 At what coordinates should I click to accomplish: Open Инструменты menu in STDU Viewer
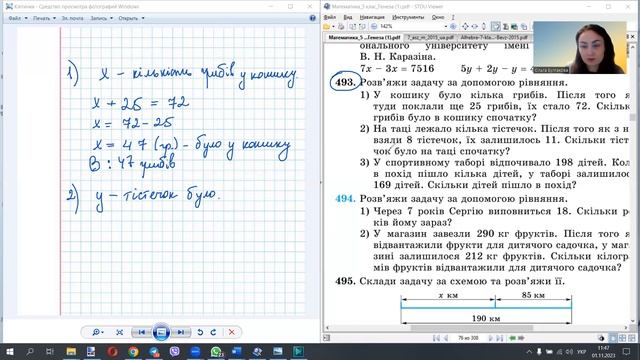click(x=408, y=17)
